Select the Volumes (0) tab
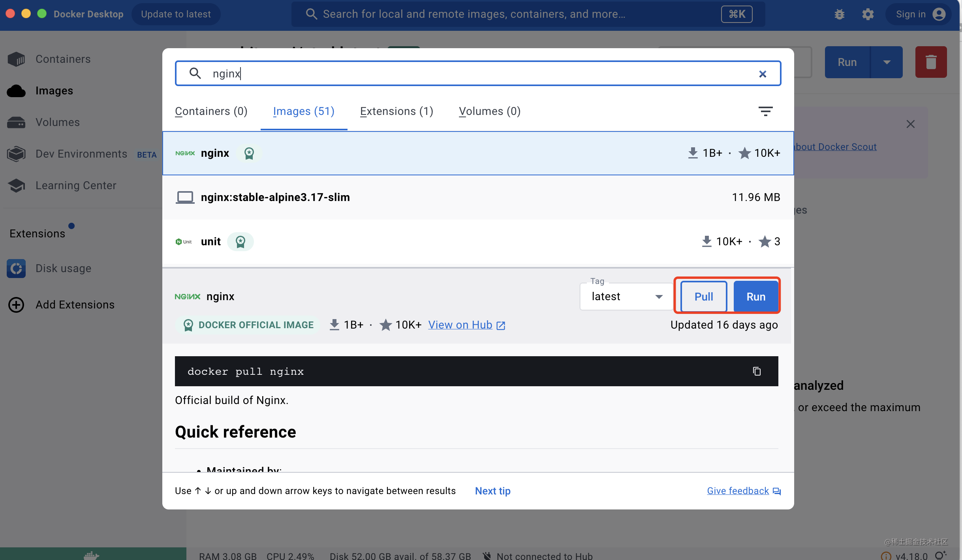The height and width of the screenshot is (560, 962). [490, 111]
